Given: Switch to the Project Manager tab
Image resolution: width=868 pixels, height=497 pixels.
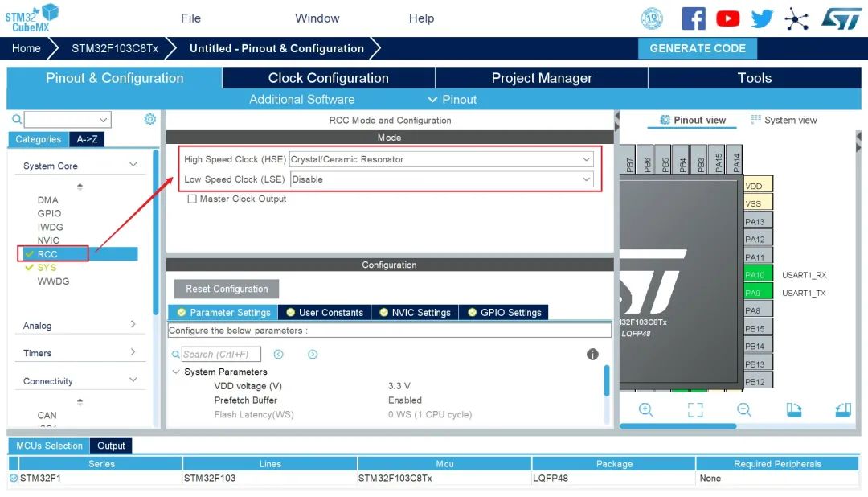Looking at the screenshot, I should click(x=542, y=78).
